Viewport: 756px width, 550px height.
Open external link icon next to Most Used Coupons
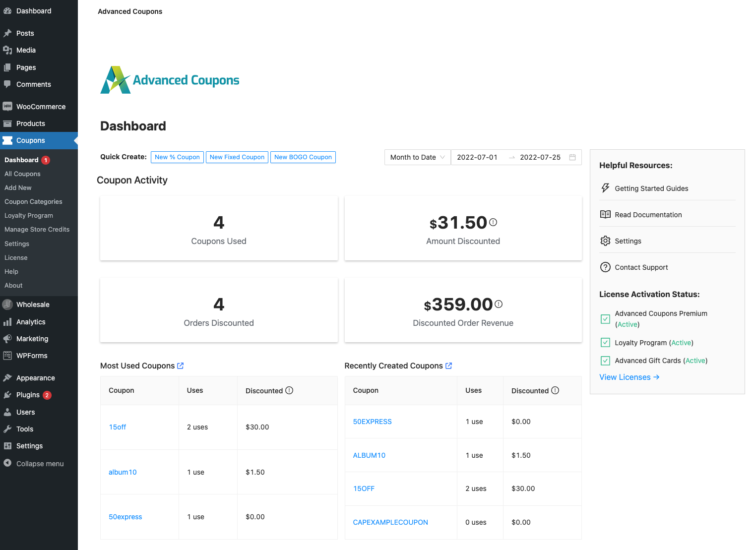tap(181, 366)
